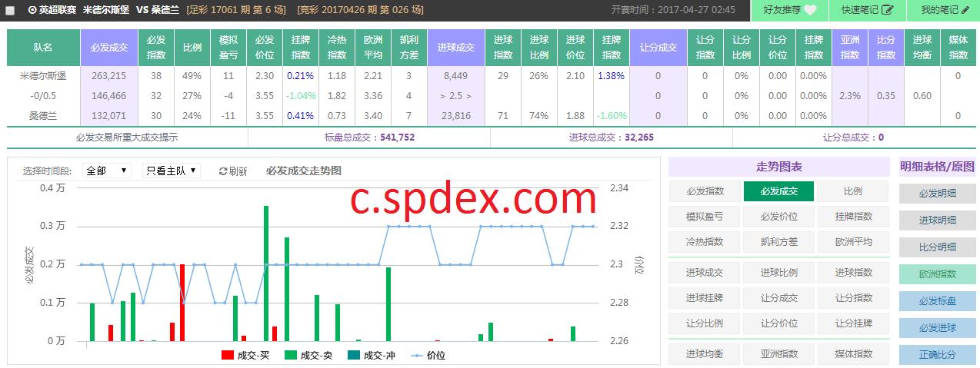
Task: Click the tallest green bar in chart
Action: (x=266, y=273)
